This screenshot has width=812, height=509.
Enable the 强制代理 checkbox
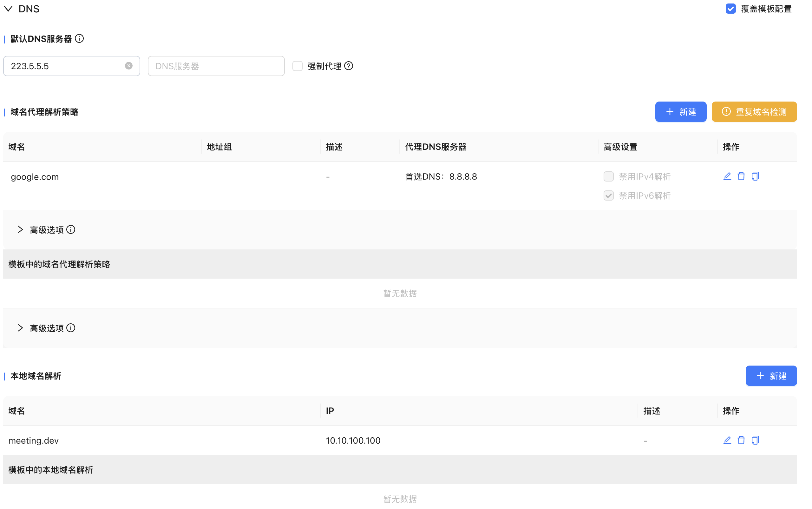[x=298, y=66]
